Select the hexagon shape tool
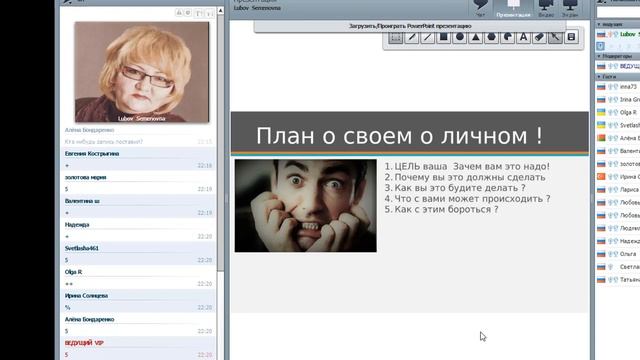This screenshot has height=360, width=640. (x=491, y=38)
